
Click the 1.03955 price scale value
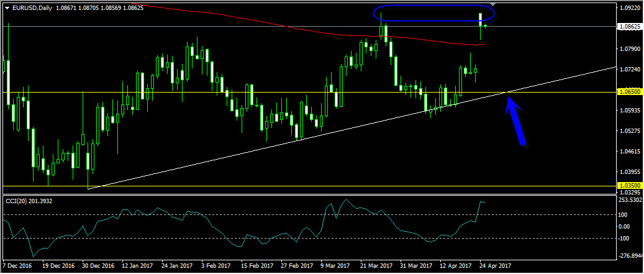pyautogui.click(x=630, y=171)
